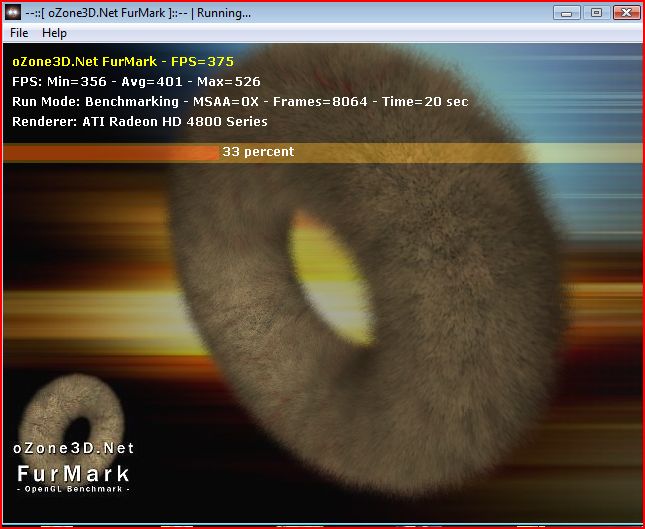The width and height of the screenshot is (645, 529).
Task: Click the oZone3D.Net logo text
Action: (x=74, y=448)
